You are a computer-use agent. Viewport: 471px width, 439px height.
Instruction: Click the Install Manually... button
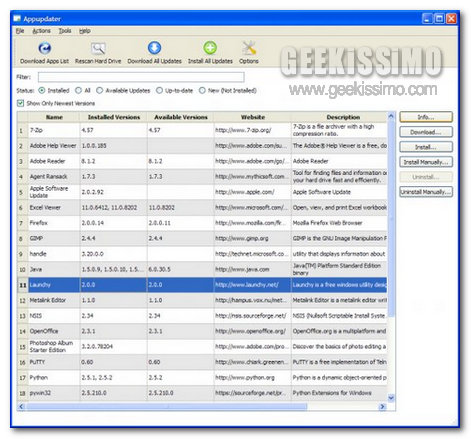[426, 162]
